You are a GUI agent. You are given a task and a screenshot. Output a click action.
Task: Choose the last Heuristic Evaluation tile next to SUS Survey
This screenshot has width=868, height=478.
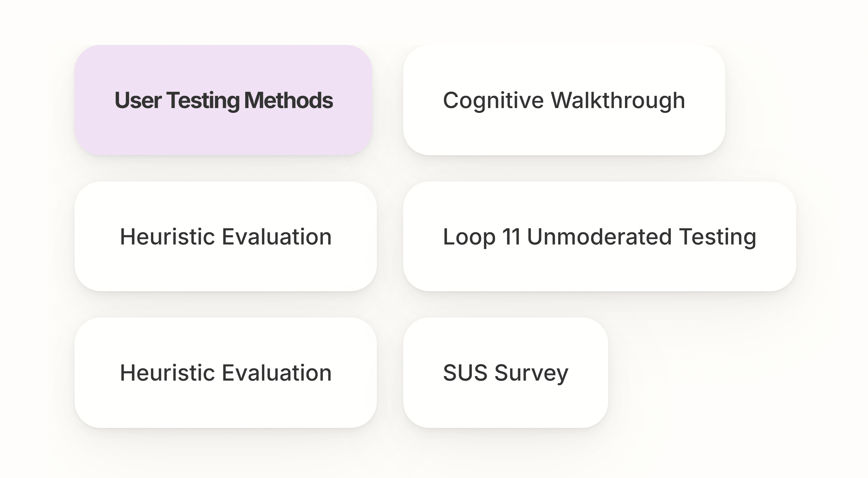[226, 373]
